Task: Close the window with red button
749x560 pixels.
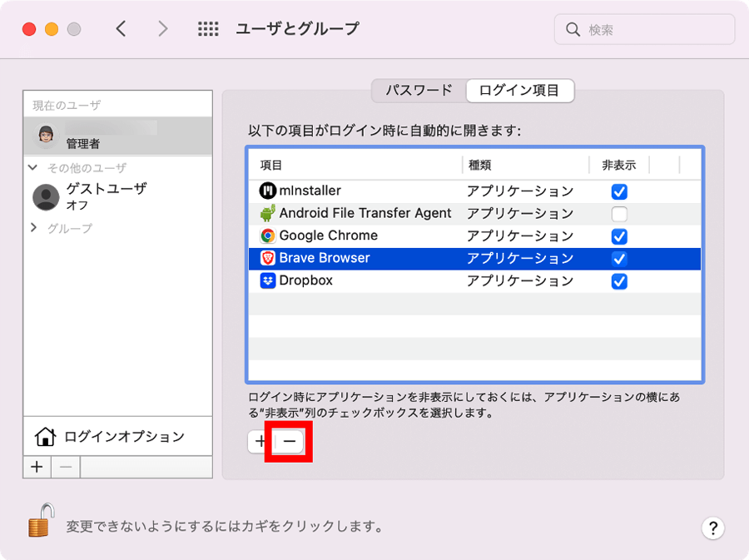Action: (29, 29)
